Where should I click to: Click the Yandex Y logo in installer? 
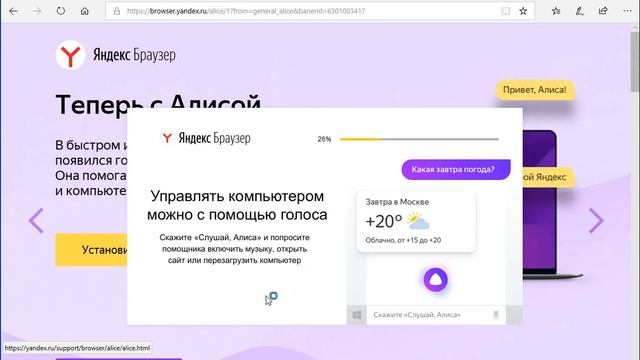(x=167, y=138)
